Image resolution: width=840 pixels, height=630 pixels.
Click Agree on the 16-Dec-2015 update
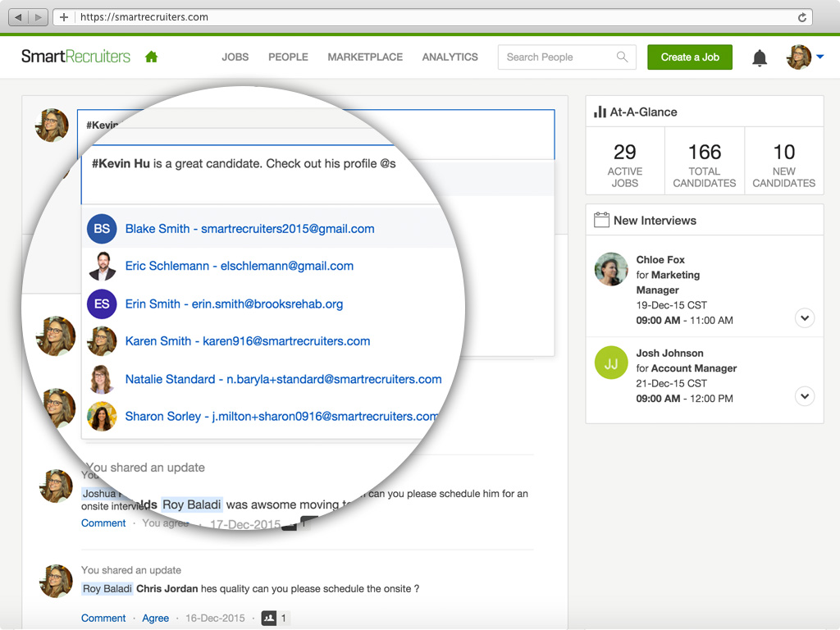[155, 619]
